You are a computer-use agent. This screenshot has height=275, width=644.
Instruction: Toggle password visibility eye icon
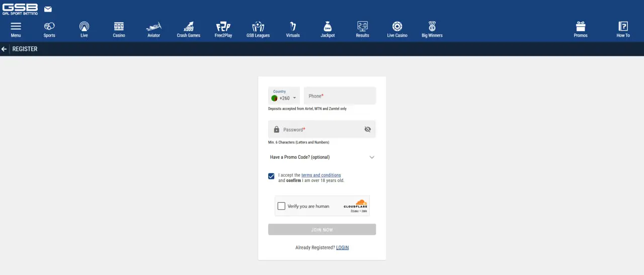click(367, 129)
